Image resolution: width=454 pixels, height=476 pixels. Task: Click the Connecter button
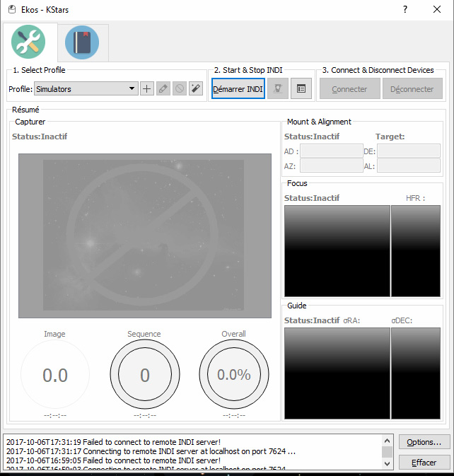[349, 88]
